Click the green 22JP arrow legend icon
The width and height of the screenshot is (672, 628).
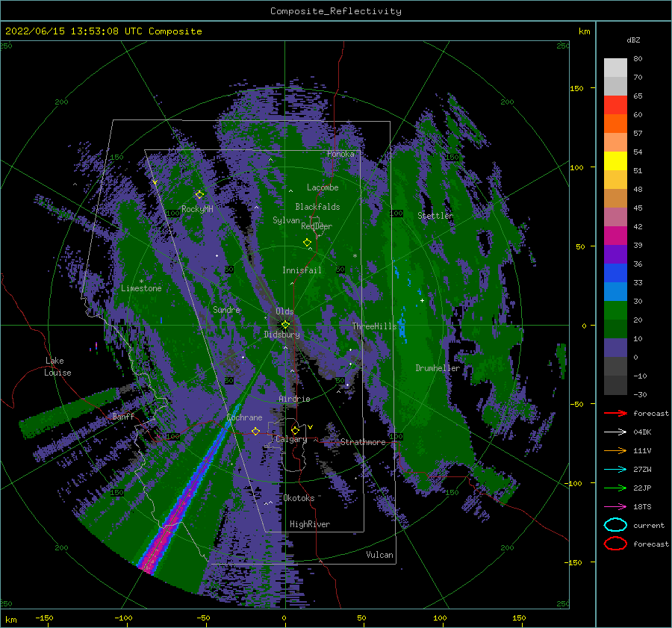(615, 488)
